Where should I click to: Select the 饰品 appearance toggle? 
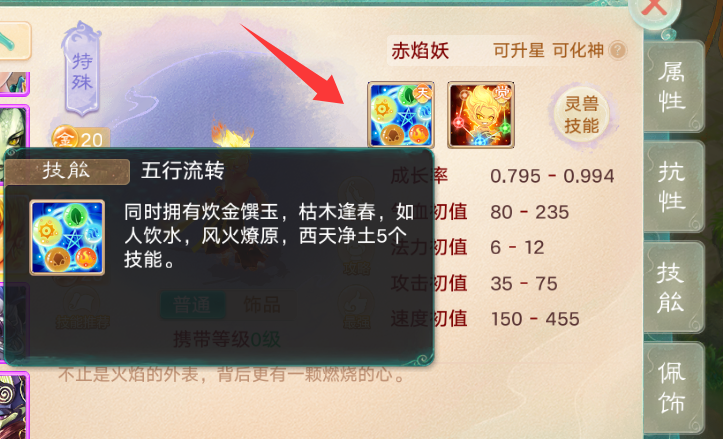(x=261, y=305)
